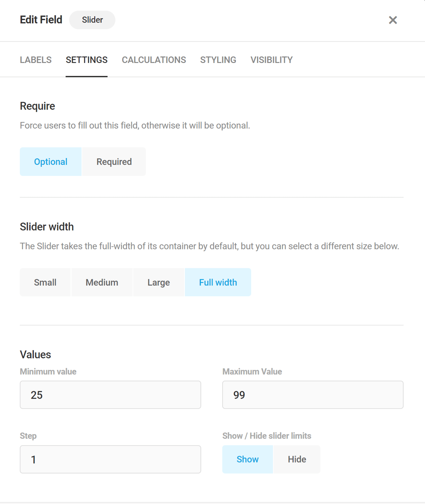Click the 'The Slider takes the full-width' description

[209, 246]
